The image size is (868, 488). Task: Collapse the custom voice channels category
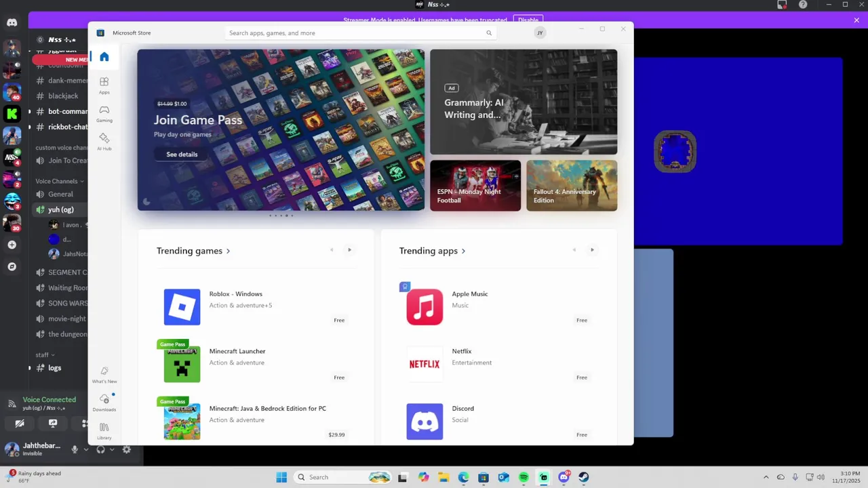click(x=62, y=148)
